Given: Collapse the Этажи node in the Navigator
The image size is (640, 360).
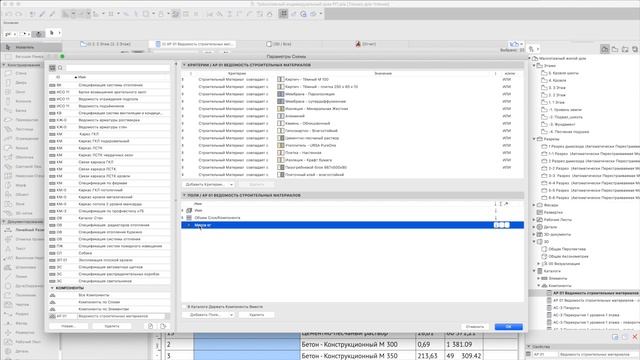Looking at the screenshot, I should point(534,66).
